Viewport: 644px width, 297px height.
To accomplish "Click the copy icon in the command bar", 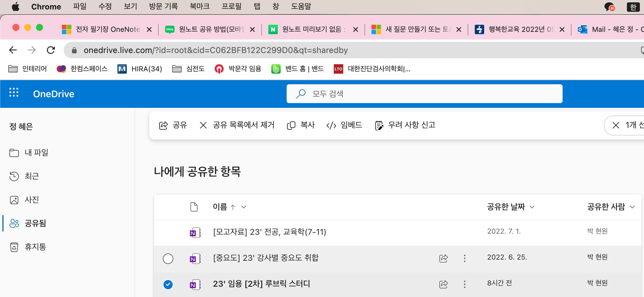I will click(x=291, y=125).
